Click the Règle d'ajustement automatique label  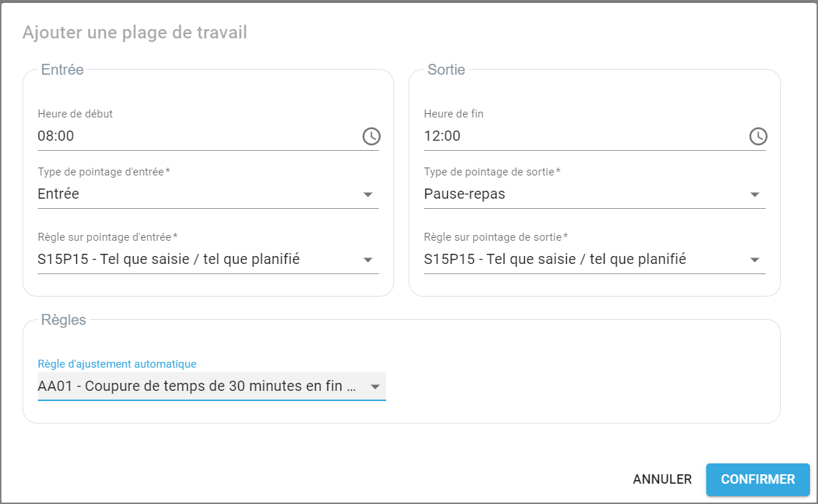[117, 363]
